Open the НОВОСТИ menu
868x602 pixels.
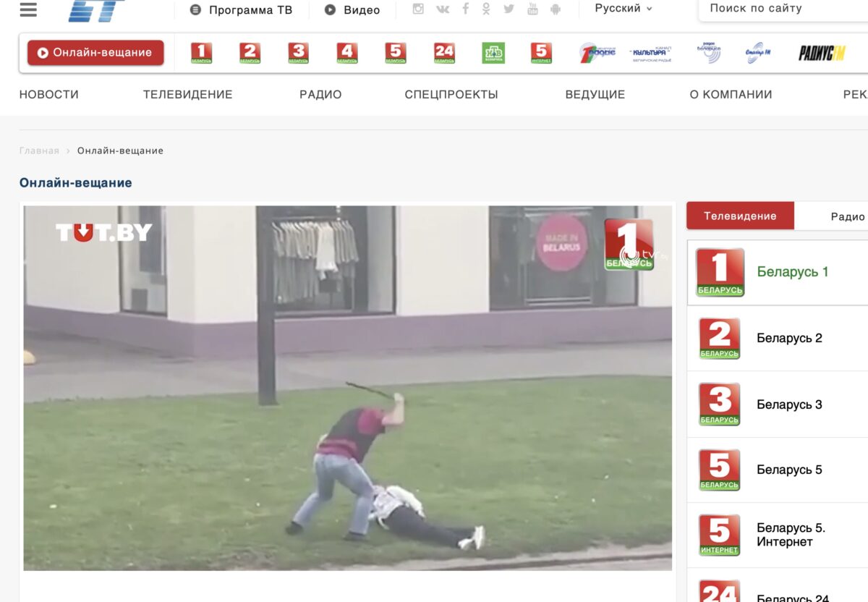click(49, 95)
